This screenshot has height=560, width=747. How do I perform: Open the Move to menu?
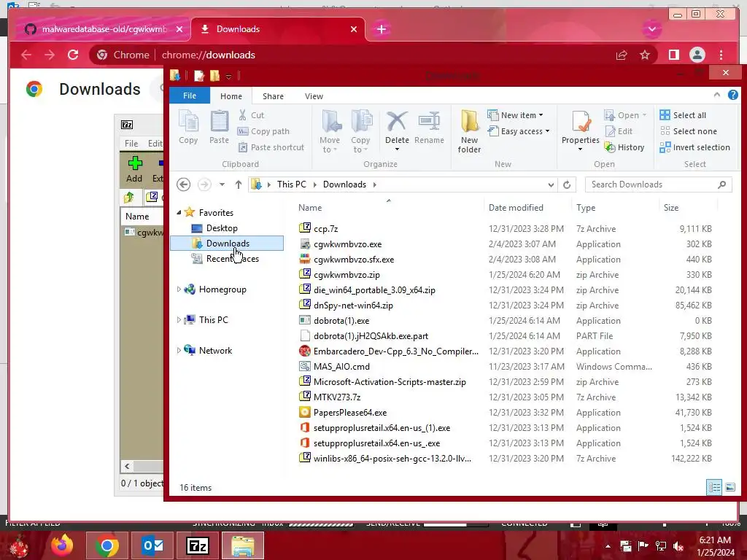click(330, 131)
